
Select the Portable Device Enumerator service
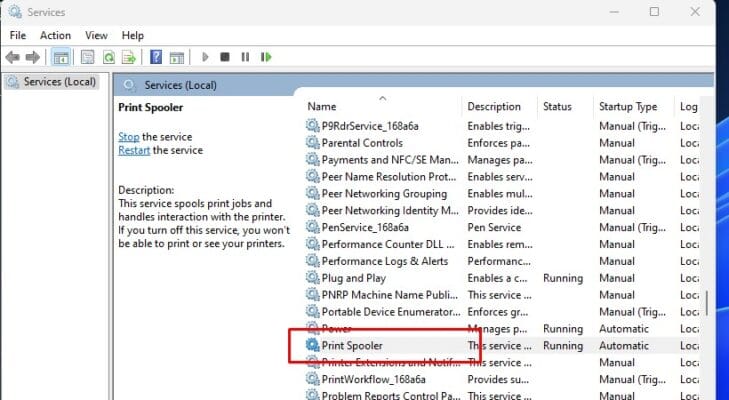tap(502, 312)
